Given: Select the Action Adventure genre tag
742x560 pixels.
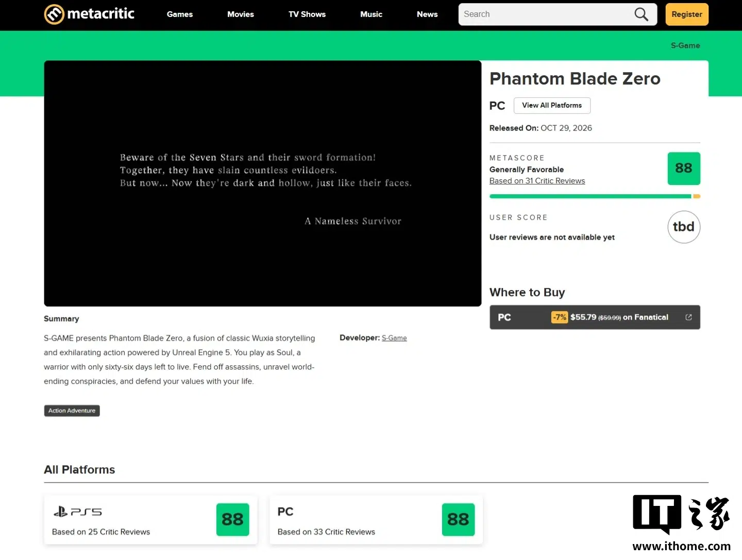Looking at the screenshot, I should [x=72, y=411].
